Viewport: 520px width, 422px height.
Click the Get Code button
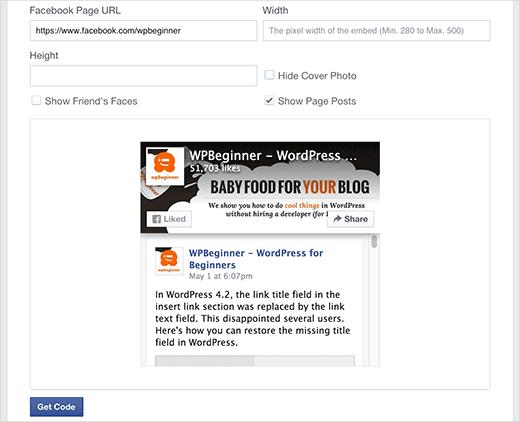click(57, 407)
